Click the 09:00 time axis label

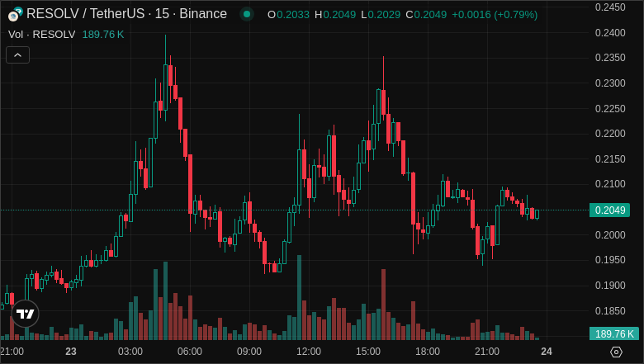pos(249,352)
